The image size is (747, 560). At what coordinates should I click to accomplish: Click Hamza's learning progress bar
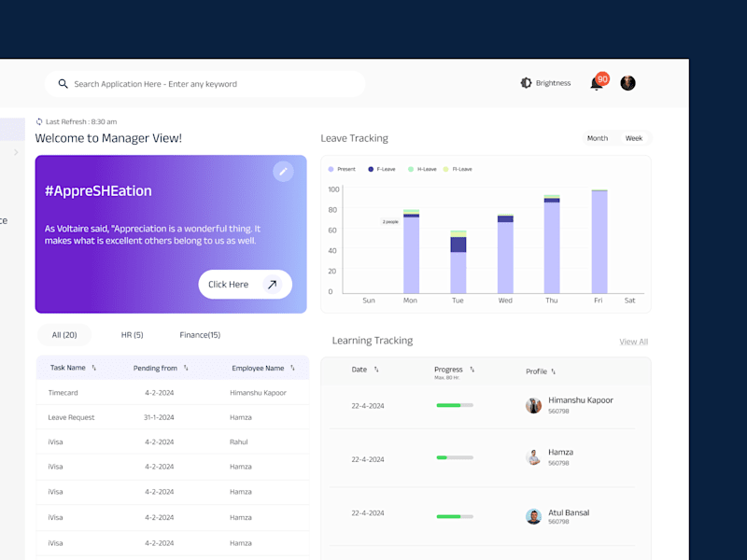(x=455, y=457)
